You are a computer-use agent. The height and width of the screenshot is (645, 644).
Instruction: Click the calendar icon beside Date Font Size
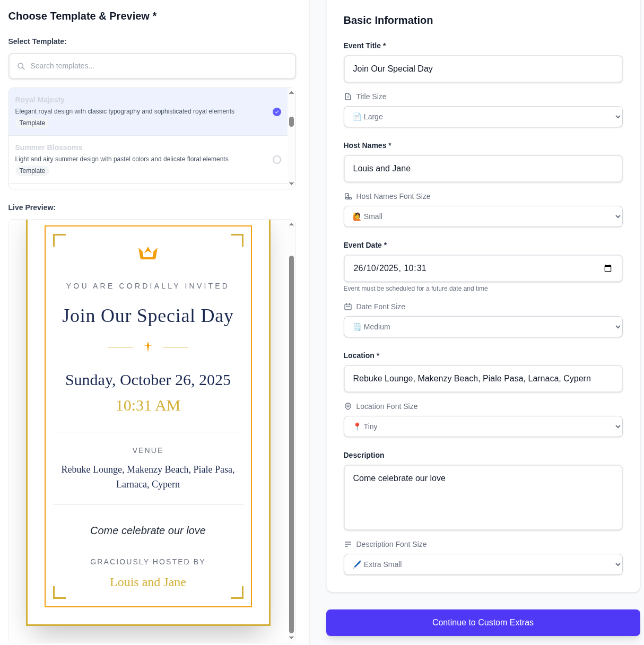coord(348,307)
